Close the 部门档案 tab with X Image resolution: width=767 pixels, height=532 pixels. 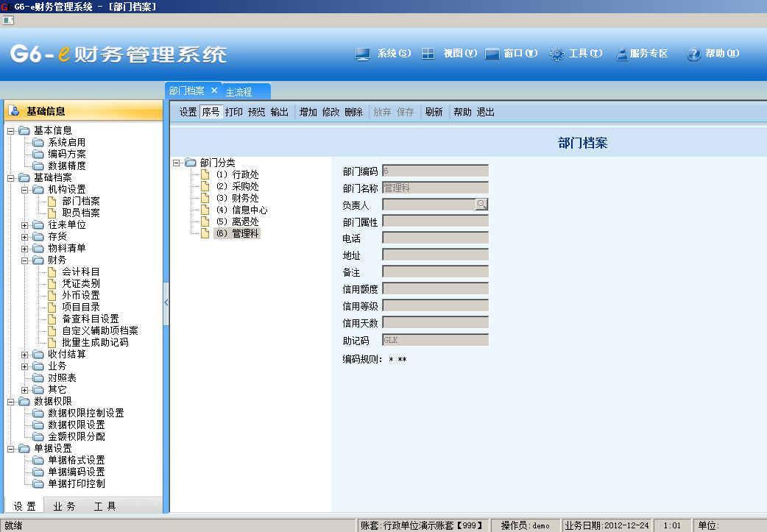click(214, 91)
